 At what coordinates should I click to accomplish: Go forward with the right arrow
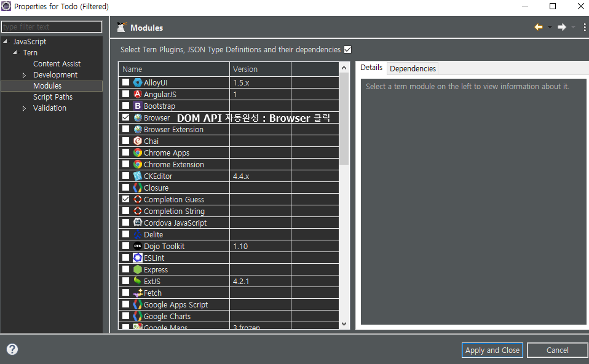coord(561,27)
